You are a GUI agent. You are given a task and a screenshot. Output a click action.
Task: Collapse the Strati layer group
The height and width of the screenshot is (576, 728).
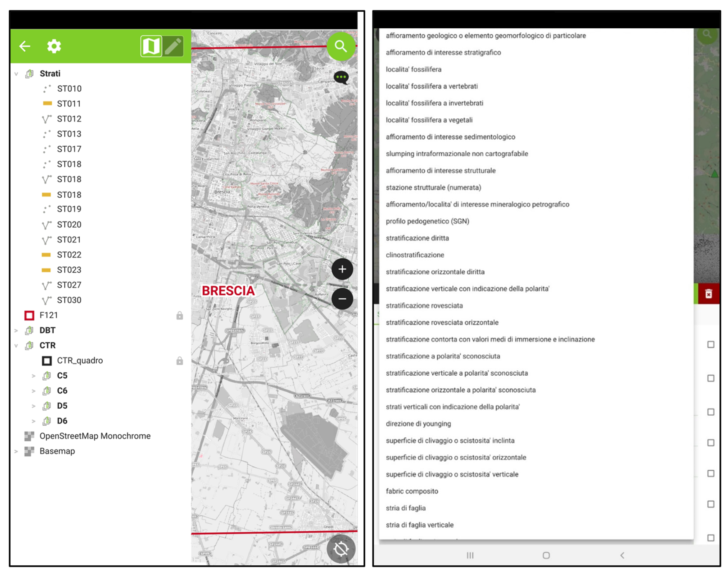click(16, 73)
